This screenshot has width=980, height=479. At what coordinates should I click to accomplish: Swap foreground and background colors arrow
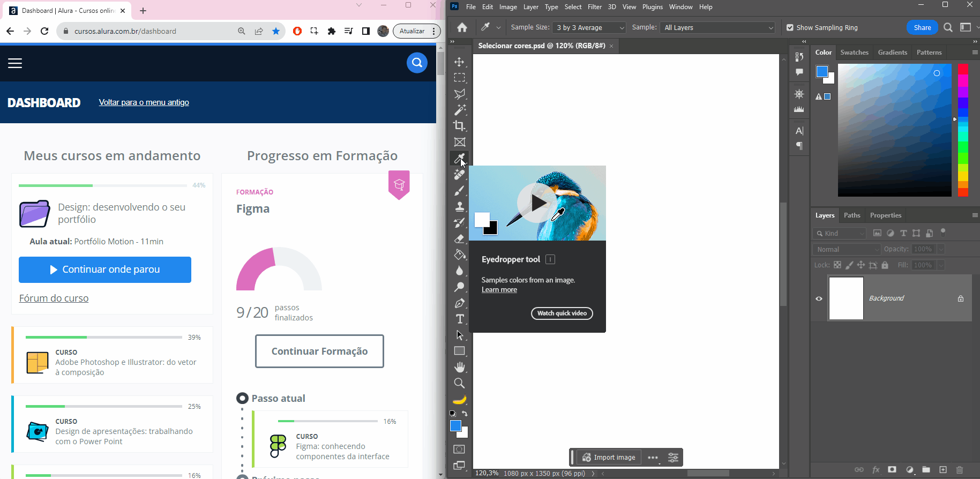465,414
